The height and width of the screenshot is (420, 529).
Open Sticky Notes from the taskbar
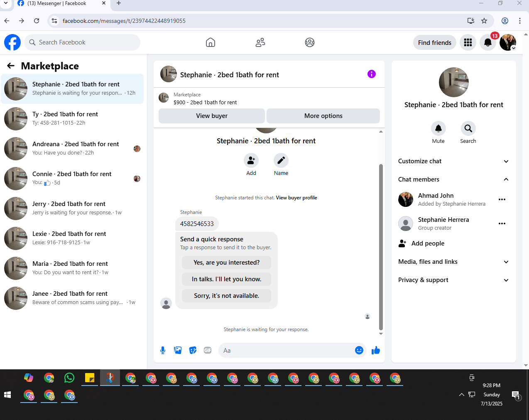(90, 378)
